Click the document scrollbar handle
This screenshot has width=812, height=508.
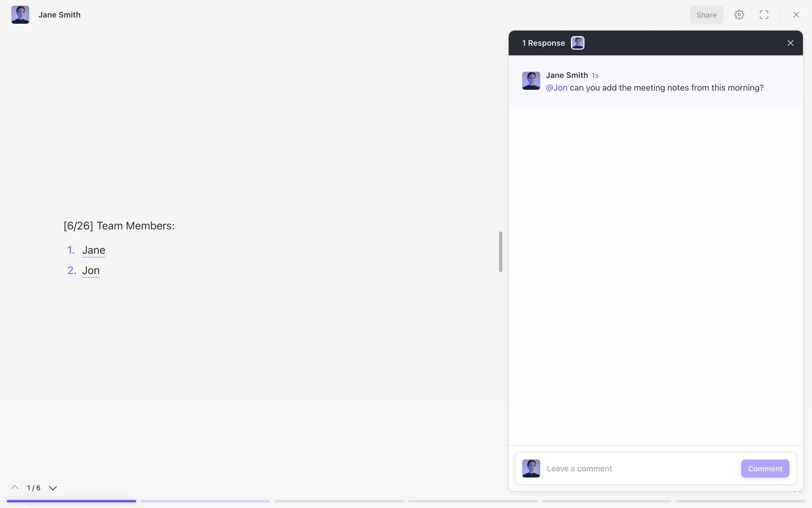(x=501, y=251)
